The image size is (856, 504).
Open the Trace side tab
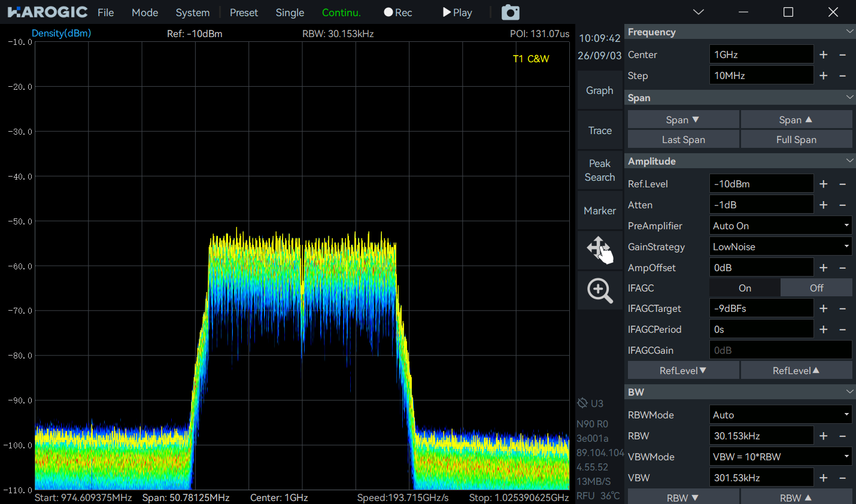tap(600, 130)
